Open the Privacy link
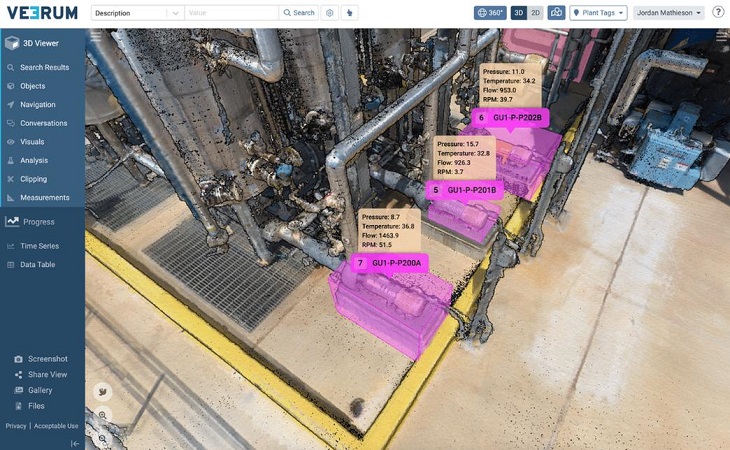Image resolution: width=730 pixels, height=450 pixels. pyautogui.click(x=16, y=426)
